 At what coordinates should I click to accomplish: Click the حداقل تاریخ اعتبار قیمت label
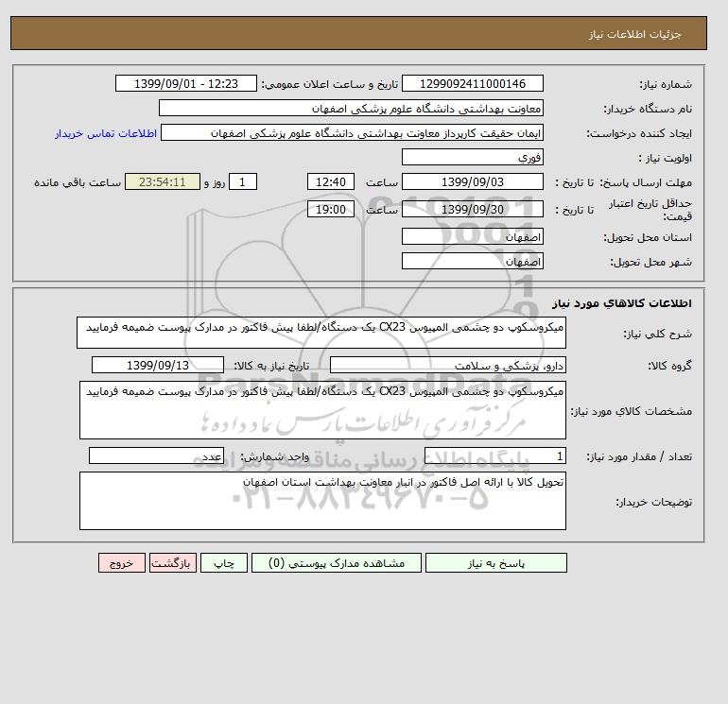650,210
